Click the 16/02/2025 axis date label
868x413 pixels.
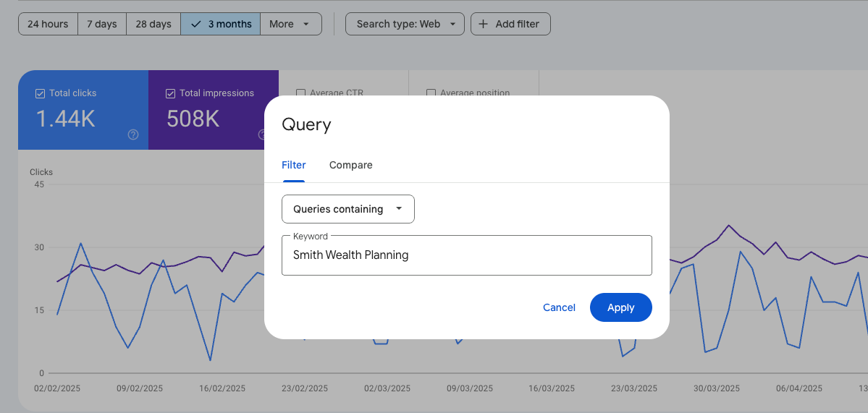222,388
